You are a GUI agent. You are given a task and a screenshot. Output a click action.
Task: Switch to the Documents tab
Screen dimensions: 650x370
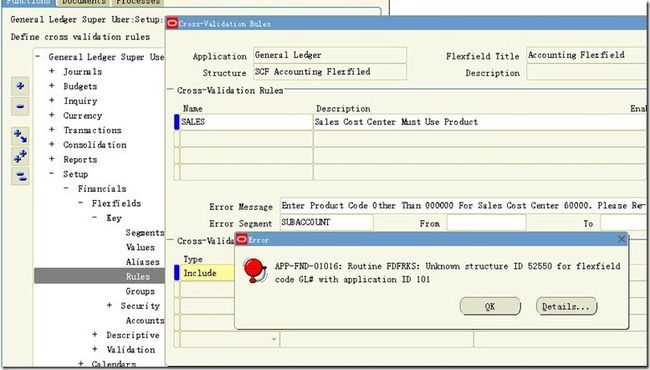[x=83, y=2]
